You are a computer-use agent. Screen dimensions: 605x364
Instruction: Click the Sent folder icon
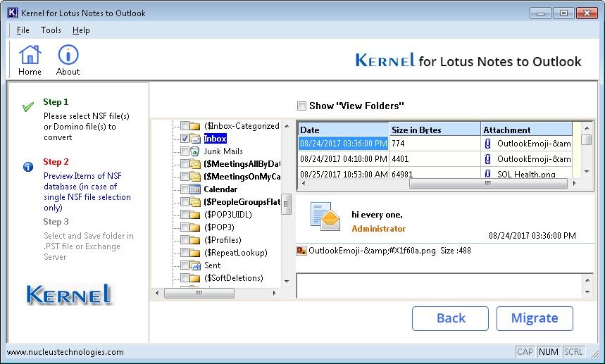195,265
